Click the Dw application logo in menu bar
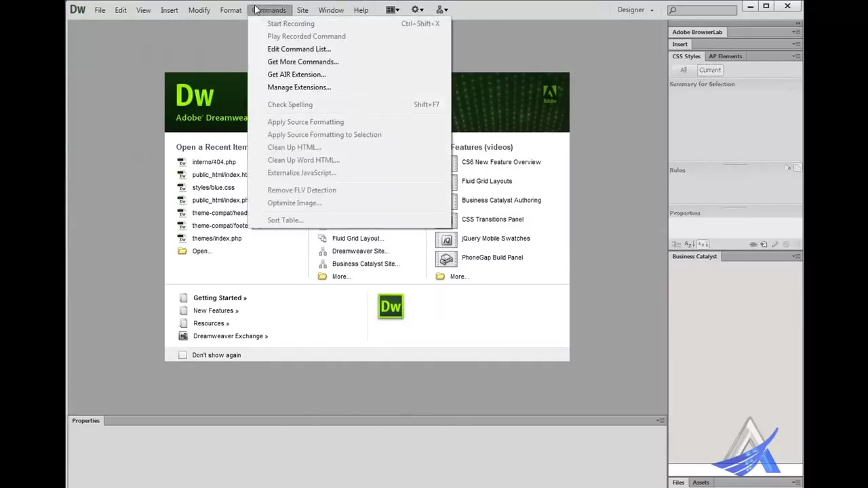Viewport: 868px width, 488px height. pyautogui.click(x=77, y=9)
